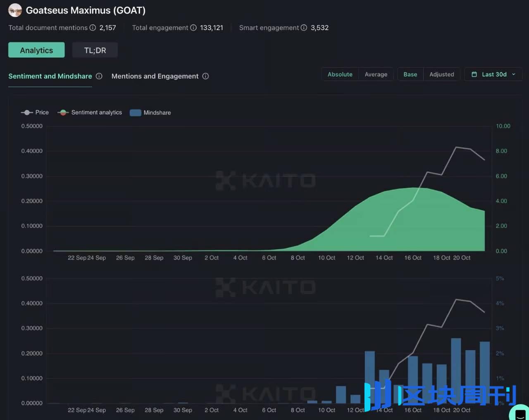Open the Sentiment and Mindshare tab
The height and width of the screenshot is (420, 529).
(50, 76)
